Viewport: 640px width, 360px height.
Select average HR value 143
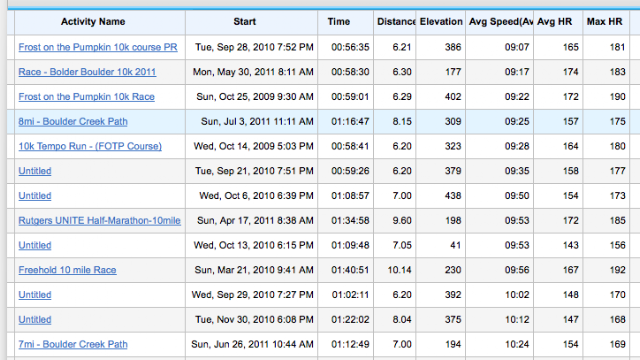pos(571,245)
